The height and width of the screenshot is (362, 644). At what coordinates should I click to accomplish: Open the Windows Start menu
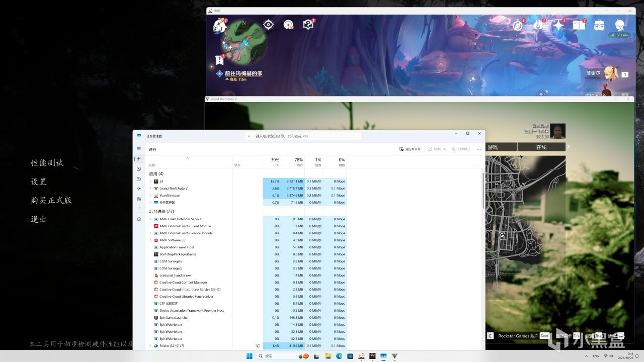(x=250, y=356)
